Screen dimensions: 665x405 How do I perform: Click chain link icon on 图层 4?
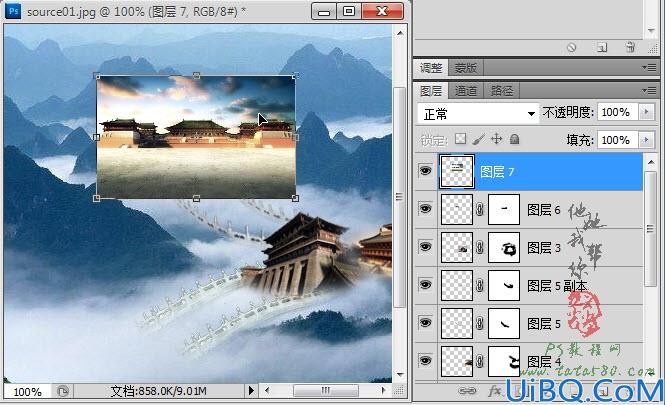pos(480,361)
